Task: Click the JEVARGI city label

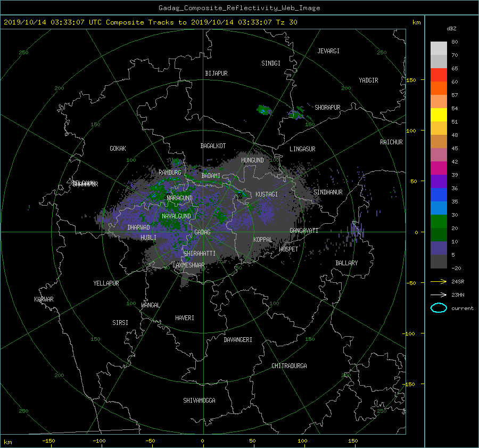Action: tap(328, 51)
